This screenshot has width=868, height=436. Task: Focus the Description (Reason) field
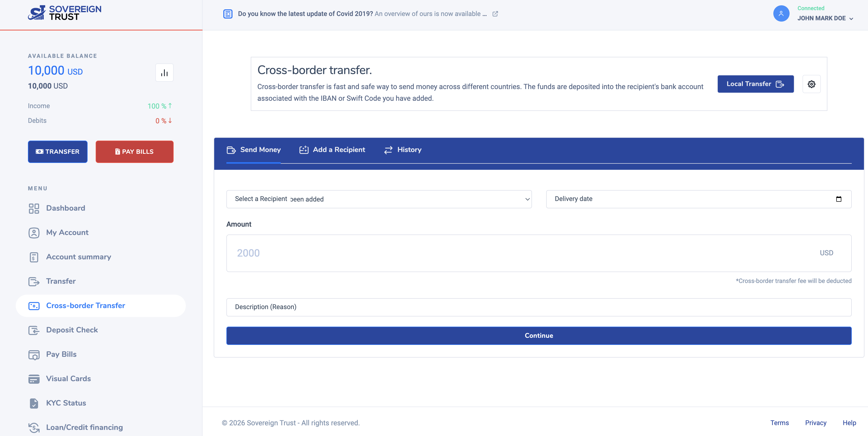click(539, 307)
